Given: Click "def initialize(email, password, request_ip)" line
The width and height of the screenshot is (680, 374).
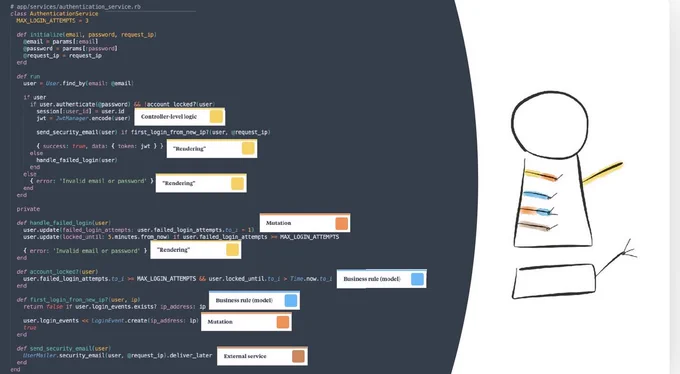Looking at the screenshot, I should pyautogui.click(x=86, y=34).
